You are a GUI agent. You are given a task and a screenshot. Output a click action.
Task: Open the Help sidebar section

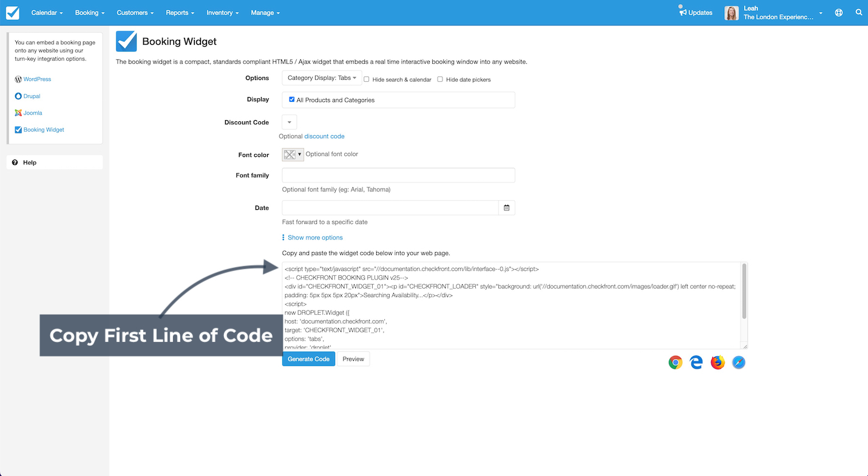click(55, 163)
